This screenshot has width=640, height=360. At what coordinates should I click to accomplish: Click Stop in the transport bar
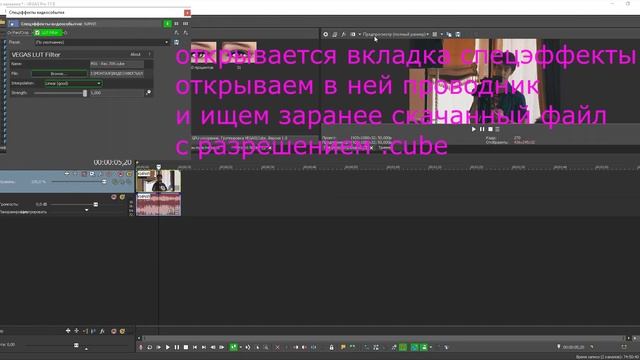186,347
